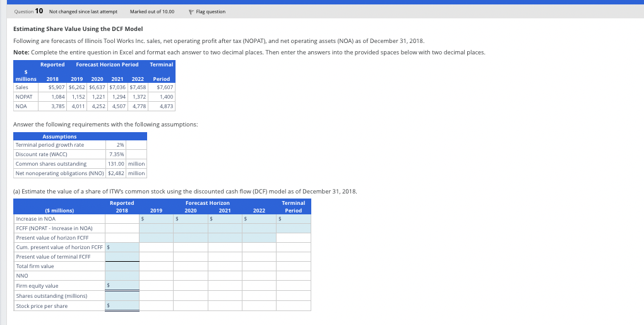Select 2020 NOA value 4,252
Image resolution: width=644 pixels, height=325 pixels.
(98, 106)
